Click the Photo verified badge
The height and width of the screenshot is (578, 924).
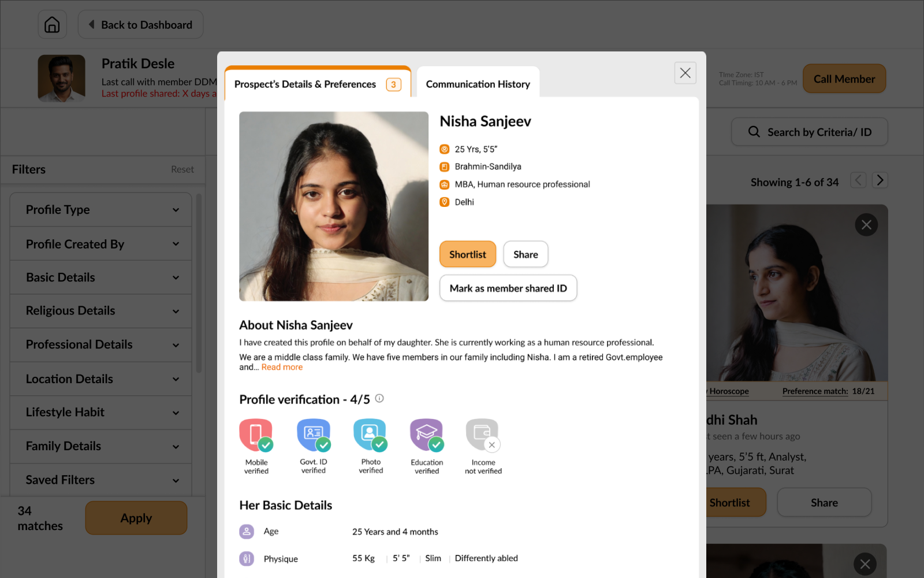point(371,446)
